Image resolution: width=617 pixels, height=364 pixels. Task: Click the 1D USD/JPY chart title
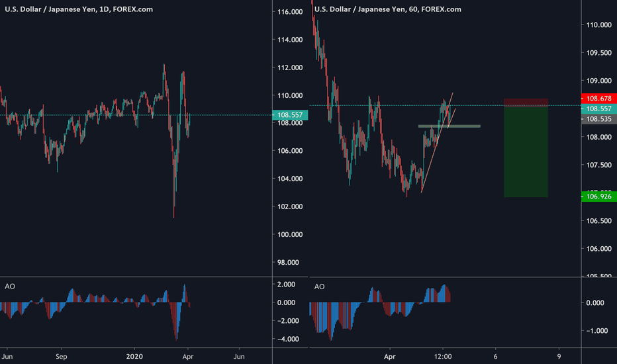tap(79, 9)
